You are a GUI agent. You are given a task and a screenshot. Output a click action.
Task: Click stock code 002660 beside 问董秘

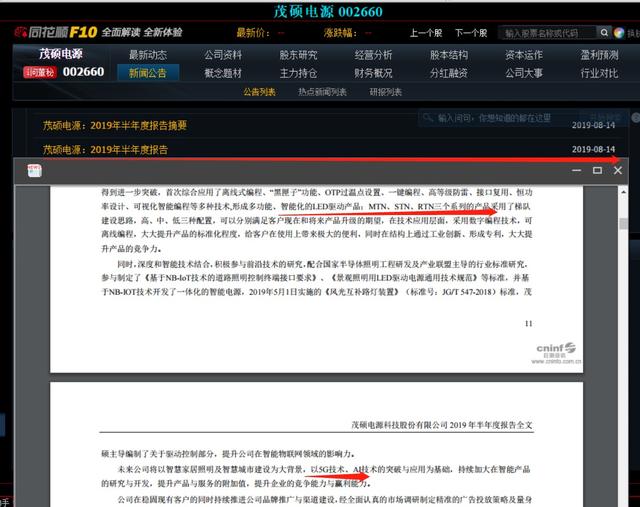coord(83,72)
